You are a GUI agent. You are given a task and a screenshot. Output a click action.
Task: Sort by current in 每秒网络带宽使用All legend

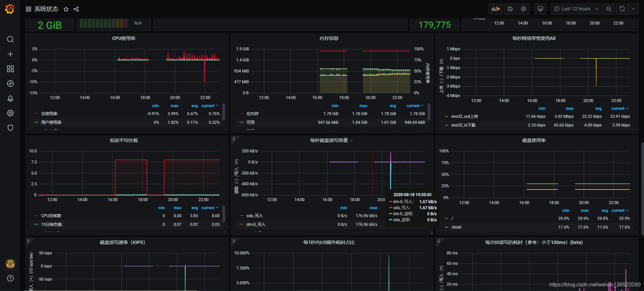click(620, 108)
